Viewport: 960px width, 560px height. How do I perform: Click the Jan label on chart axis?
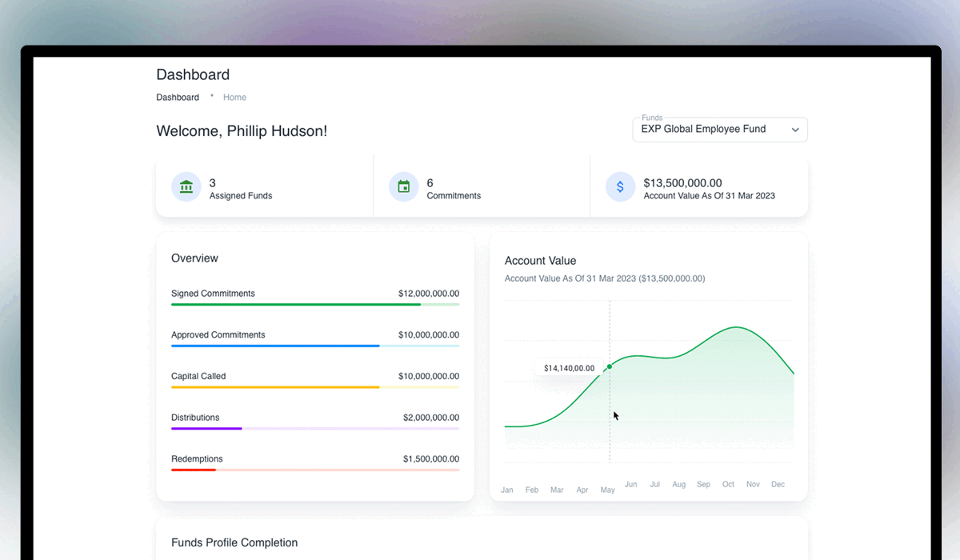pyautogui.click(x=507, y=490)
